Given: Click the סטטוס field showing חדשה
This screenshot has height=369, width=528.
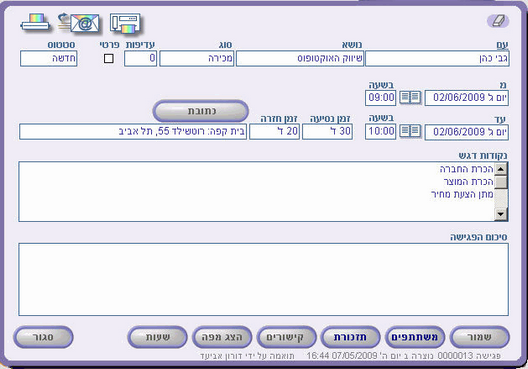Looking at the screenshot, I should [x=49, y=59].
